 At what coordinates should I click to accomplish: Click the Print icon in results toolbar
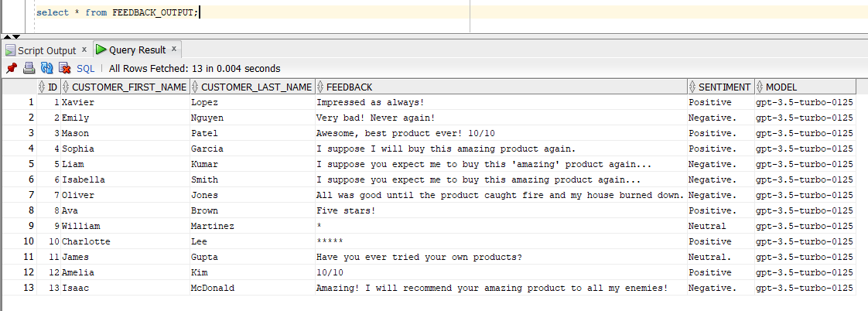pyautogui.click(x=29, y=68)
